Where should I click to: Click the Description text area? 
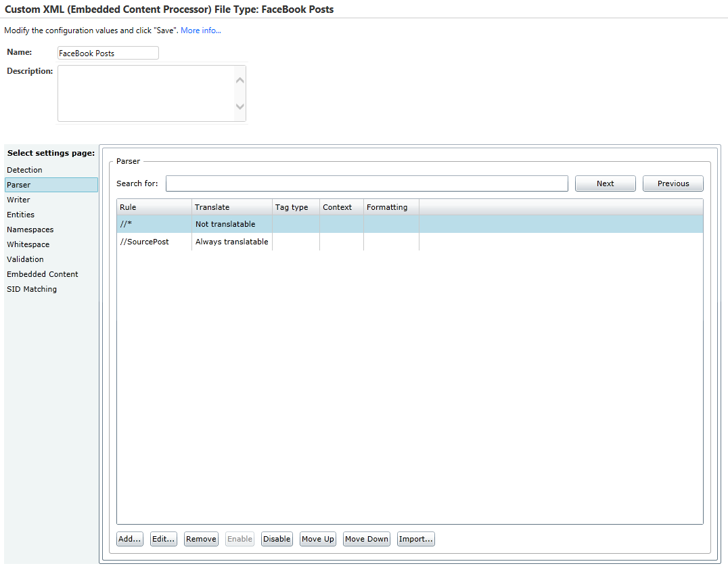click(147, 93)
